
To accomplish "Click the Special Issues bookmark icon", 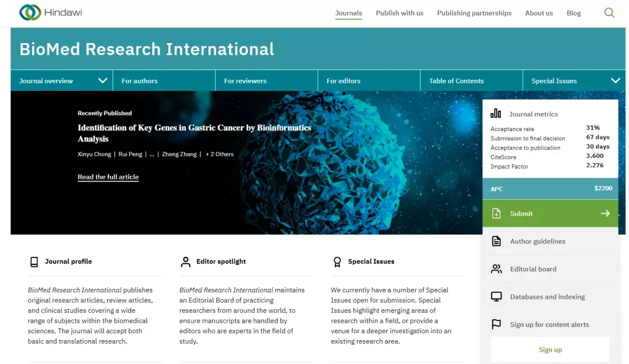I will tap(337, 261).
